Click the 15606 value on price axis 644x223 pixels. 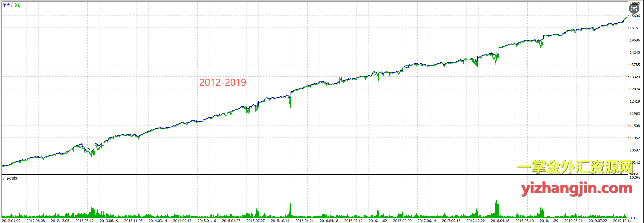click(635, 16)
